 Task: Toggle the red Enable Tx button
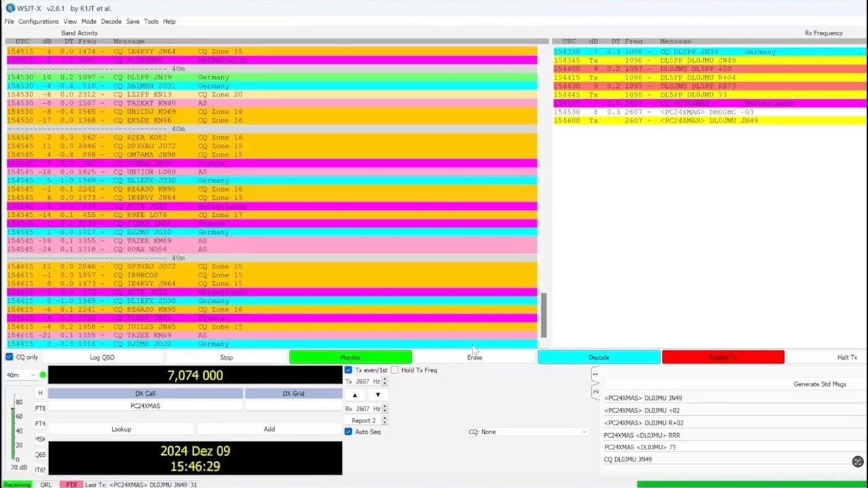point(723,357)
